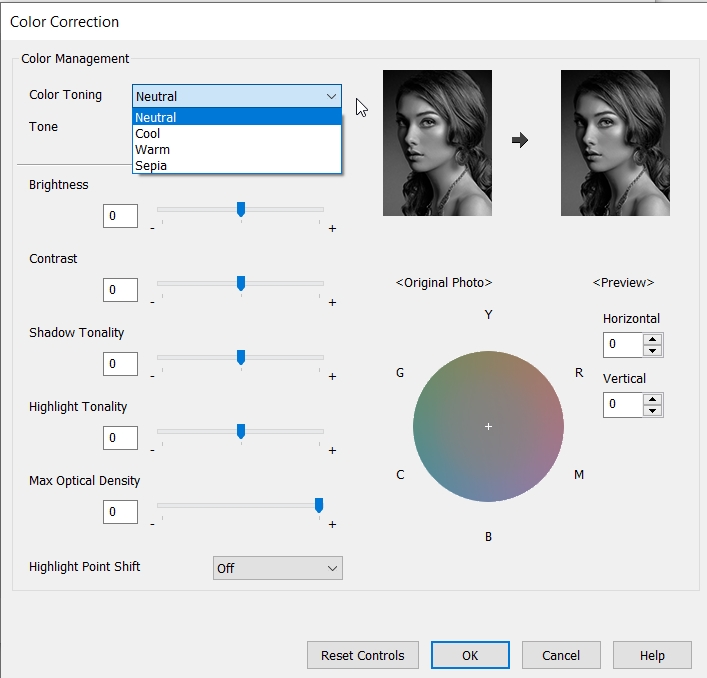Click center crosshair of color wheel
Screen dimensions: 707x678
click(488, 427)
